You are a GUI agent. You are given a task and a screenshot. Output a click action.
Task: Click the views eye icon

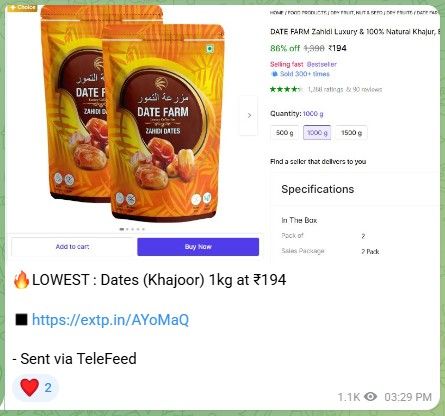click(370, 397)
